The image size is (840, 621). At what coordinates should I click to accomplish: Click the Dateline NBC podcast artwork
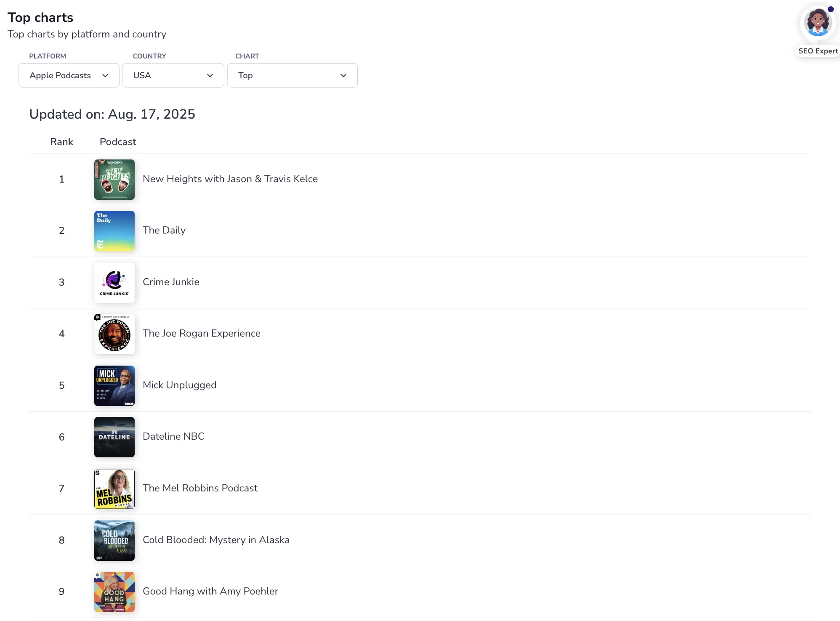[114, 437]
